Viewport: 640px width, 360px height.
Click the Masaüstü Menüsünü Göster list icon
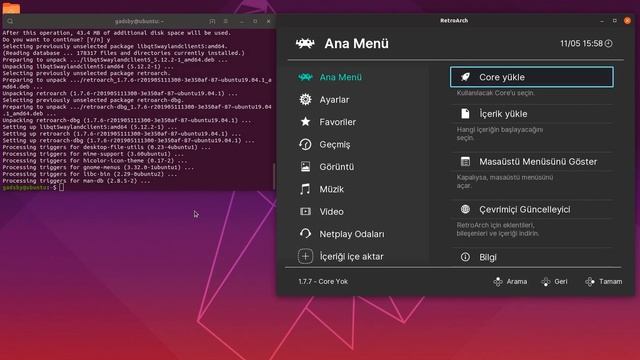point(465,161)
